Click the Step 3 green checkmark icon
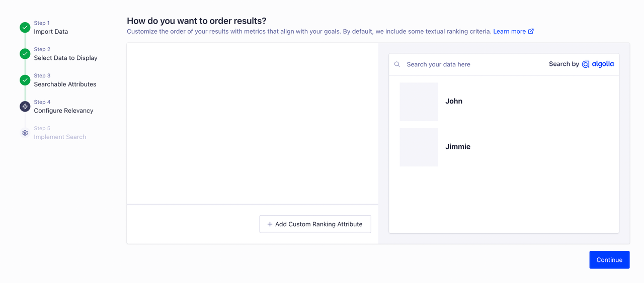 (25, 80)
